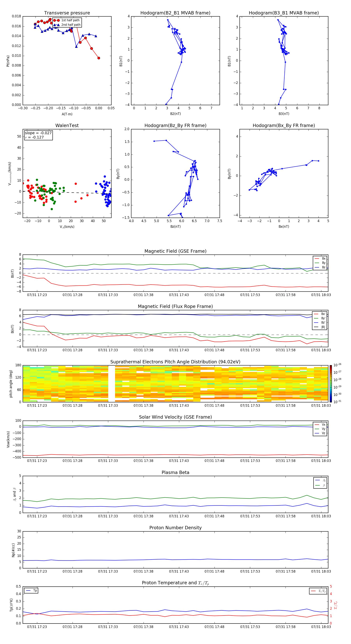
Task: Click the "r = -0.127" annotation
Action: (x=35, y=137)
